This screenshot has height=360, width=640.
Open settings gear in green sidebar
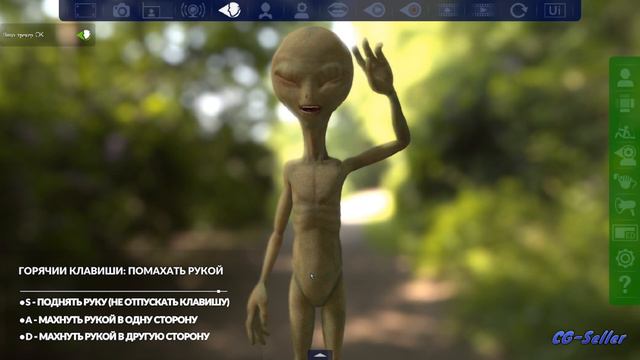tap(625, 258)
